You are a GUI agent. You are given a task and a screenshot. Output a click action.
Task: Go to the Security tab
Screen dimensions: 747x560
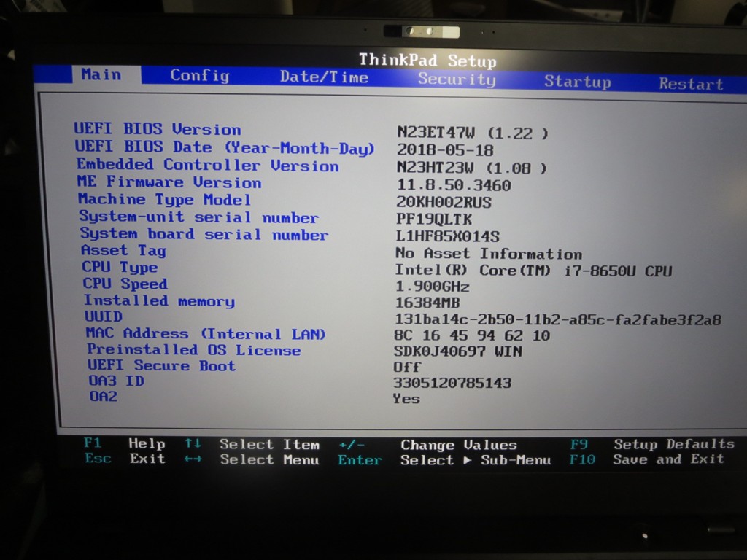point(457,79)
